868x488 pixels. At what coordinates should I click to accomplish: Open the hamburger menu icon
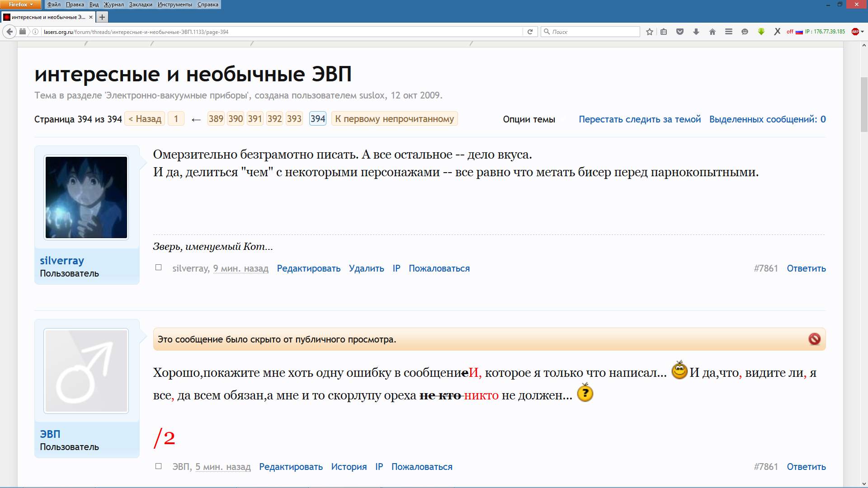click(x=729, y=32)
